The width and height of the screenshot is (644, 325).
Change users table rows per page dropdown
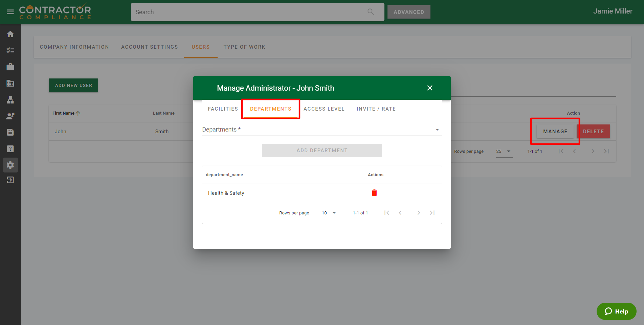pos(504,152)
